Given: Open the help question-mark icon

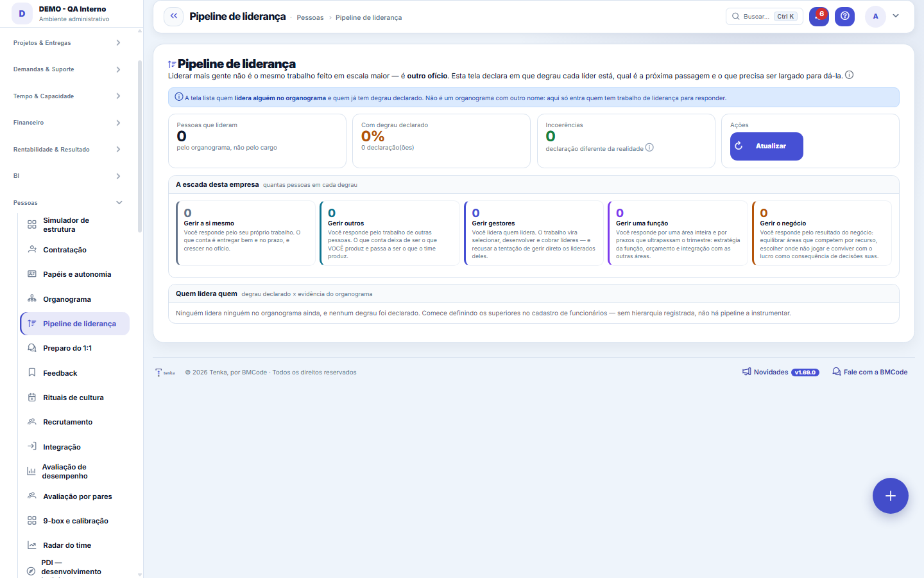Looking at the screenshot, I should click(844, 16).
